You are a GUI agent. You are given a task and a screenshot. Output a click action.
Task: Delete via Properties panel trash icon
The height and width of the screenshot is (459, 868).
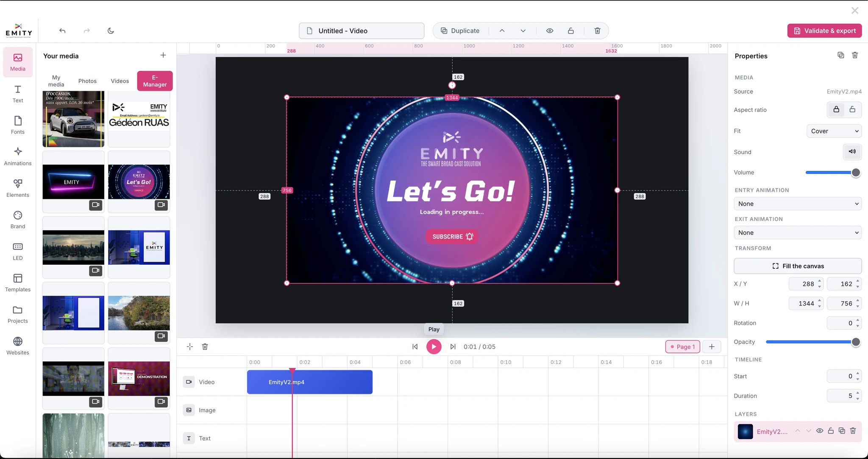point(855,55)
